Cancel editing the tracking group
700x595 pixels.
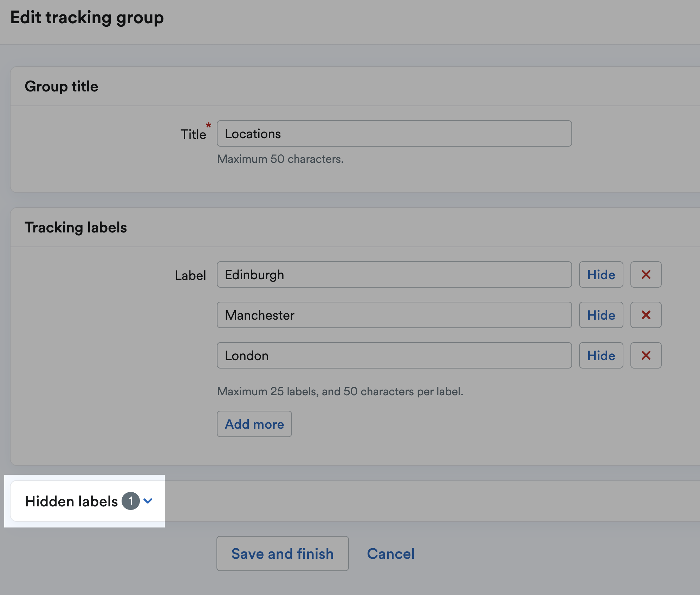coord(391,554)
